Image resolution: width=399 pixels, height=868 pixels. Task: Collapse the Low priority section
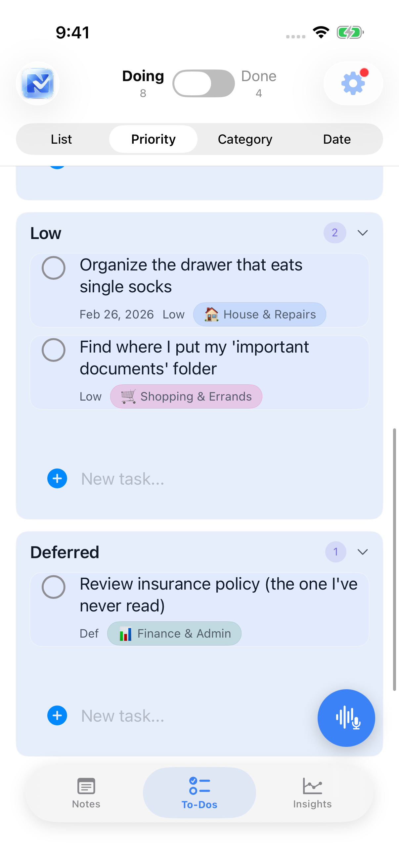click(x=363, y=232)
